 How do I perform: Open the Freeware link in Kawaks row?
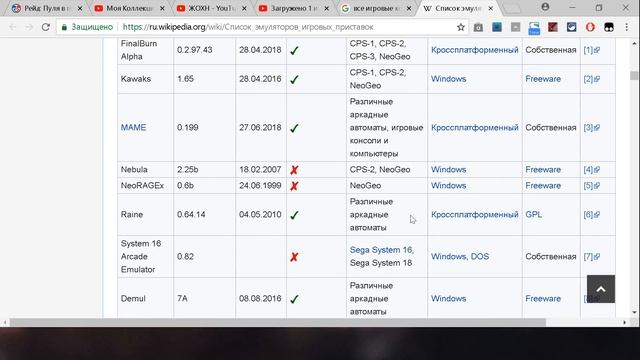click(543, 79)
